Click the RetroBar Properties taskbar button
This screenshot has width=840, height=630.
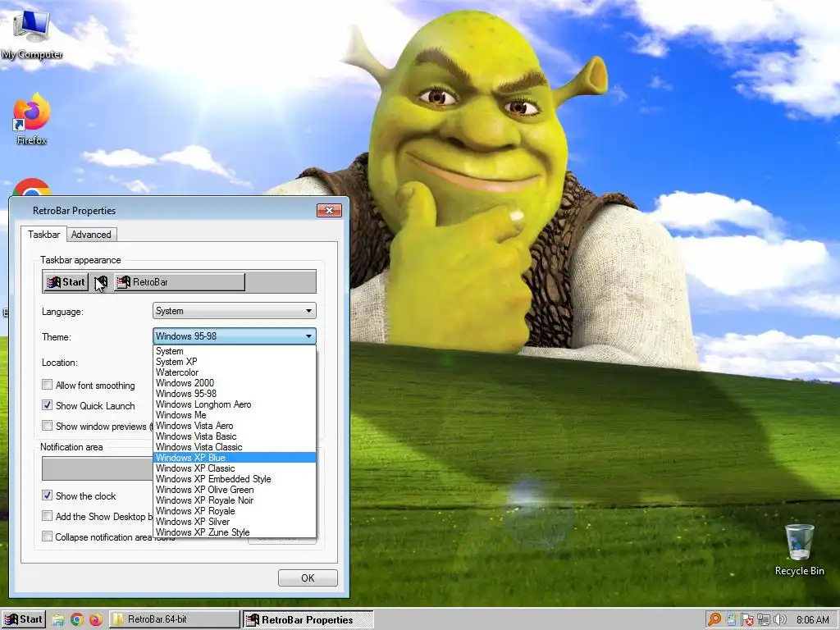(308, 620)
